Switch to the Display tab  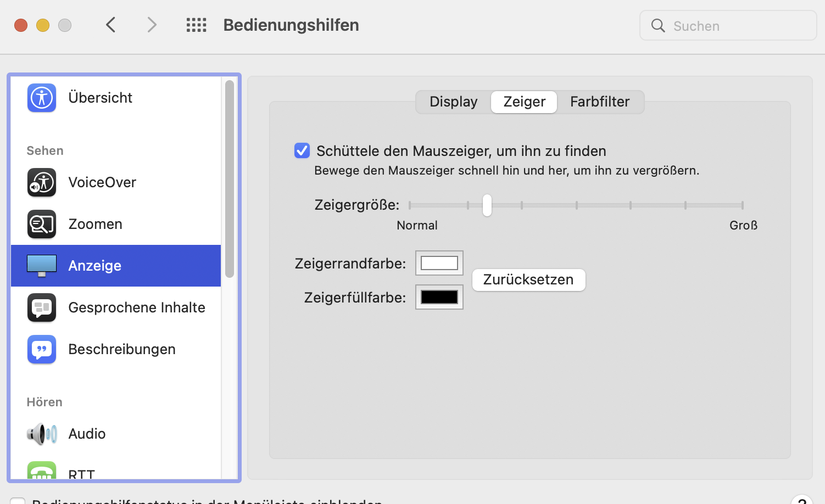[453, 102]
